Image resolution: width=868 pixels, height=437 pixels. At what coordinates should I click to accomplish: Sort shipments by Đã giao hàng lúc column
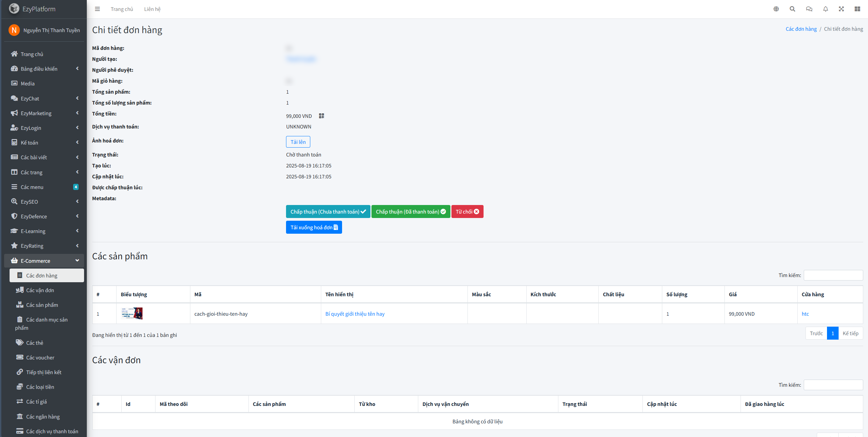point(802,404)
